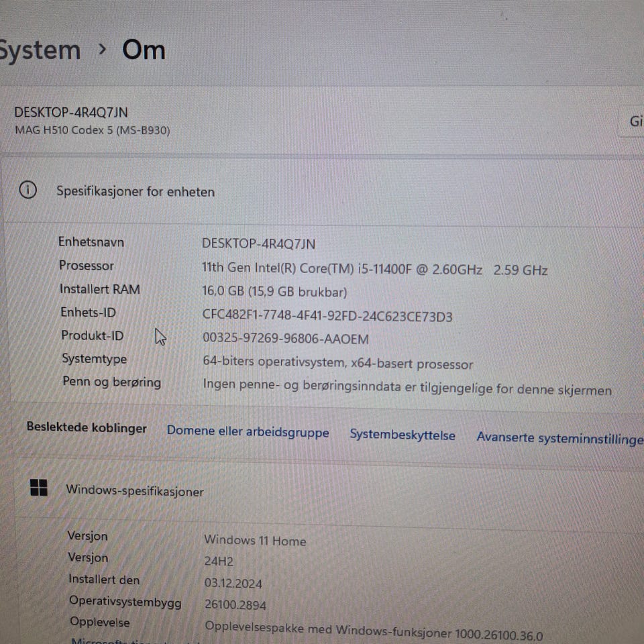Screen dimensions: 644x644
Task: Click the Produkt-ID label
Action: (92, 335)
